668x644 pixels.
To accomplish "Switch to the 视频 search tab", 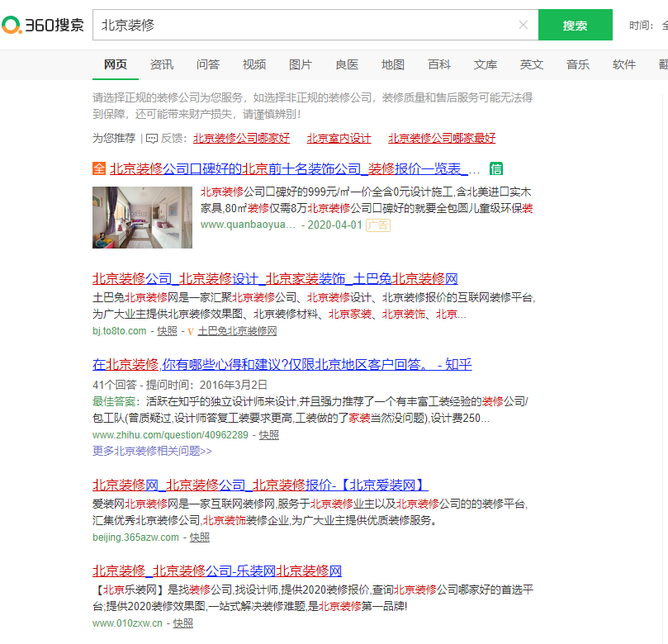I will pyautogui.click(x=253, y=64).
